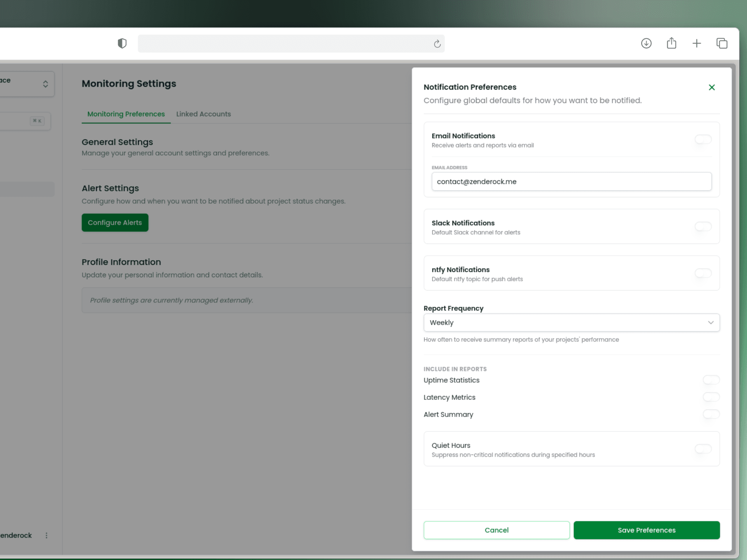Image resolution: width=747 pixels, height=560 pixels.
Task: Click the share icon in the toolbar
Action: [x=672, y=43]
